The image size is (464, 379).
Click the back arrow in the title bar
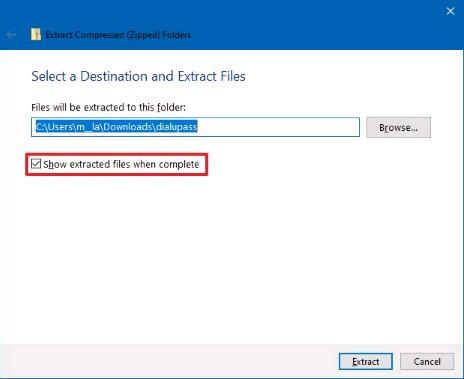coord(11,35)
